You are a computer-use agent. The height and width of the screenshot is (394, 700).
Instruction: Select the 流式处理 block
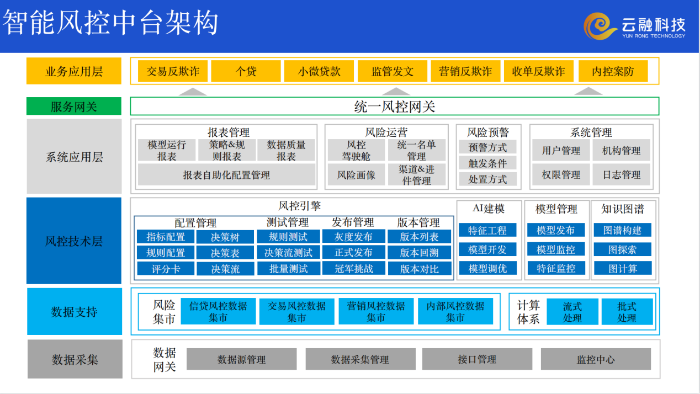[x=572, y=312]
